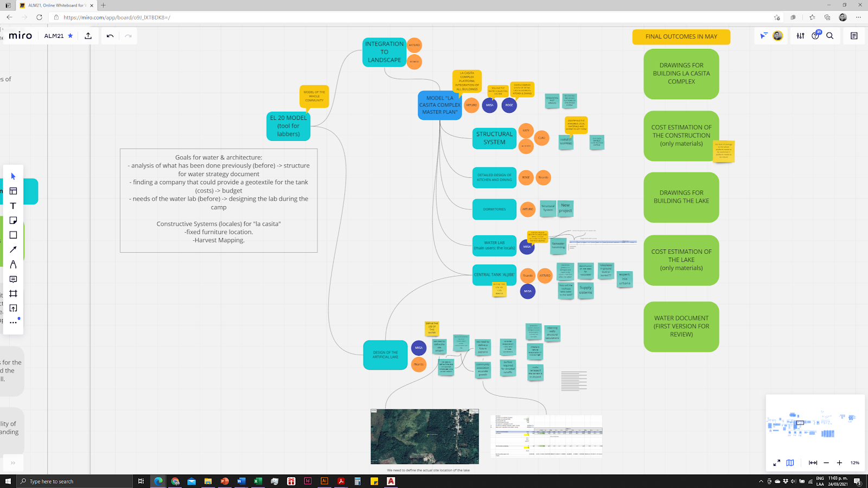Click the satellite map image thumbnail
868x488 pixels.
click(x=425, y=436)
